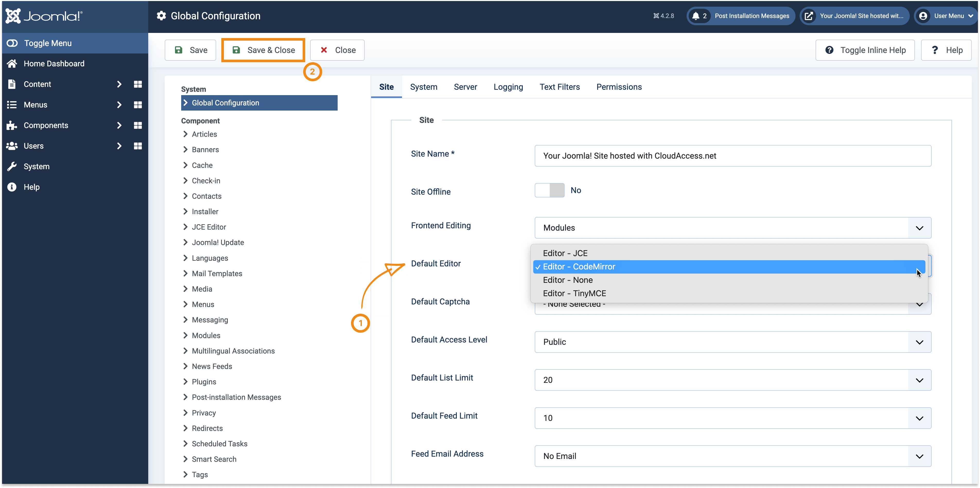Click the Global Configuration gear icon
This screenshot has height=488, width=980.
[x=161, y=16]
